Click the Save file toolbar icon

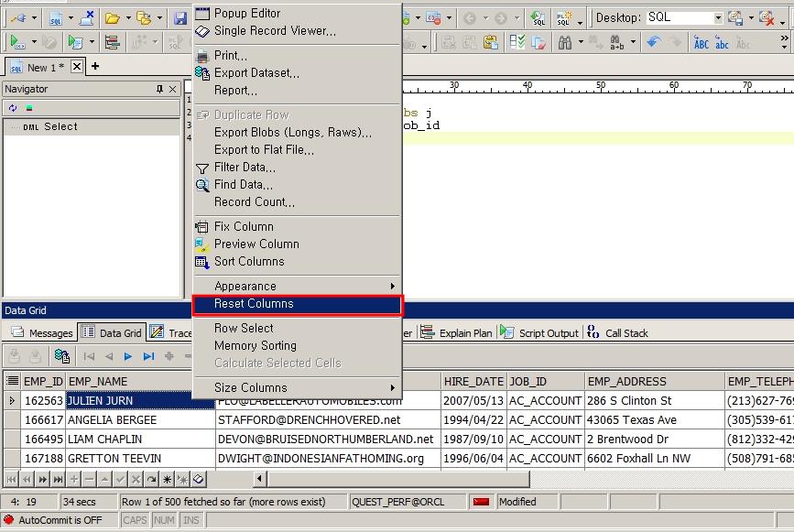[179, 17]
